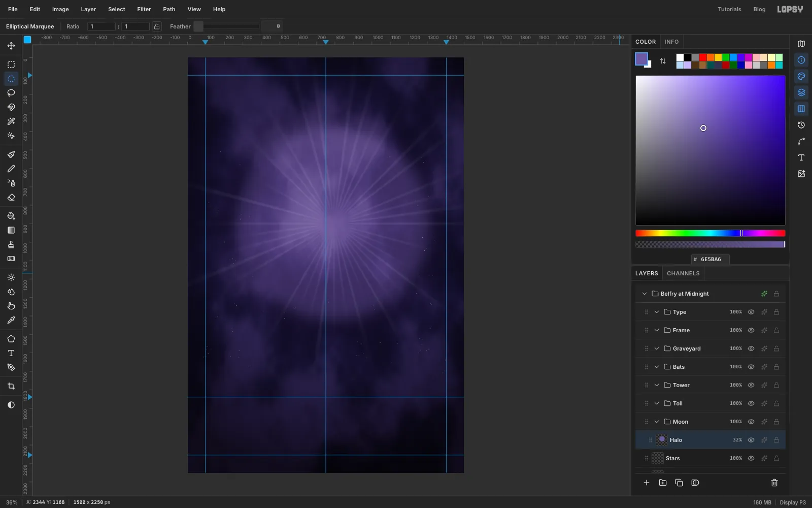Select the Rectangular Marquee tool
The image size is (812, 508).
point(11,65)
